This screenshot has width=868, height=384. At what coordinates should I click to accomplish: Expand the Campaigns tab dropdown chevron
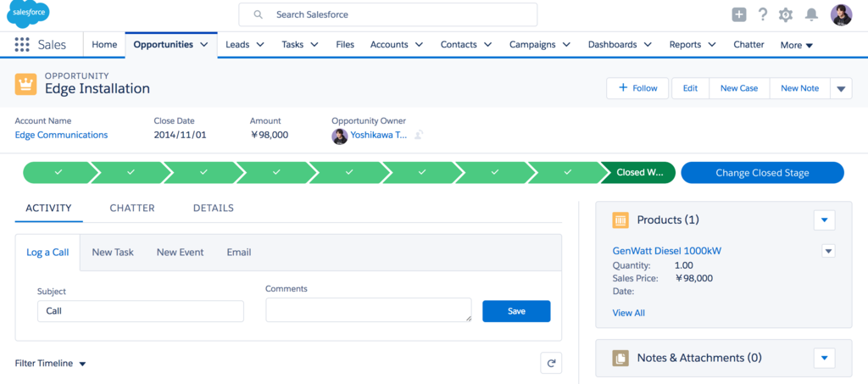(566, 45)
